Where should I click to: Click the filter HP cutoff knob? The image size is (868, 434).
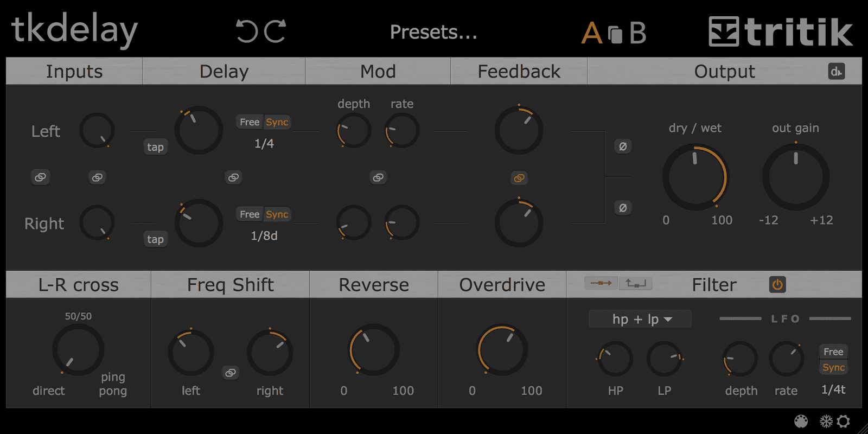coord(615,359)
